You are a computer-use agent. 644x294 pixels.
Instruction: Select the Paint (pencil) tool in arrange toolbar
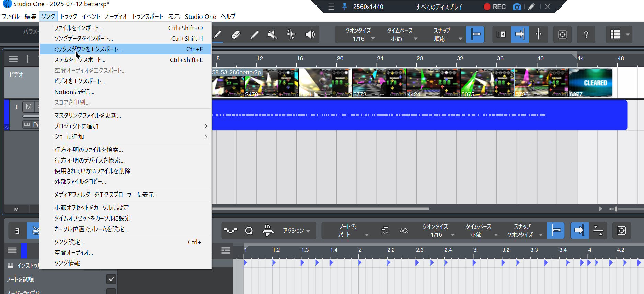(x=218, y=34)
